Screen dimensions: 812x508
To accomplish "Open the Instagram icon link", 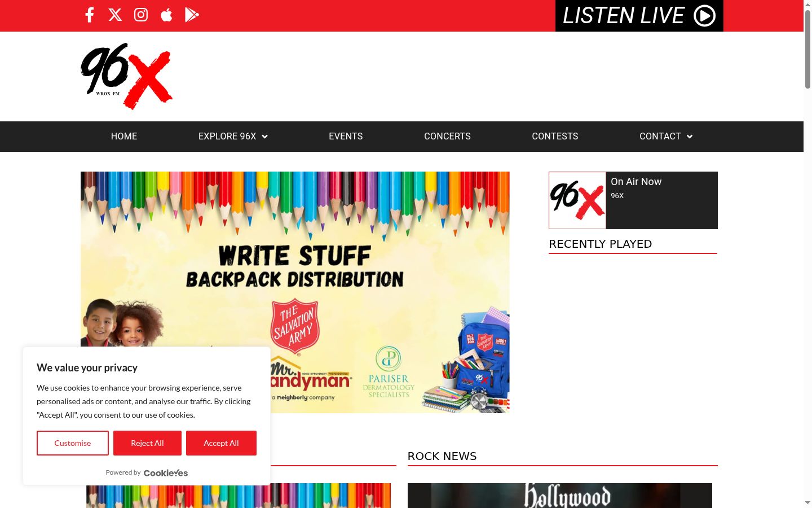I will pyautogui.click(x=141, y=15).
